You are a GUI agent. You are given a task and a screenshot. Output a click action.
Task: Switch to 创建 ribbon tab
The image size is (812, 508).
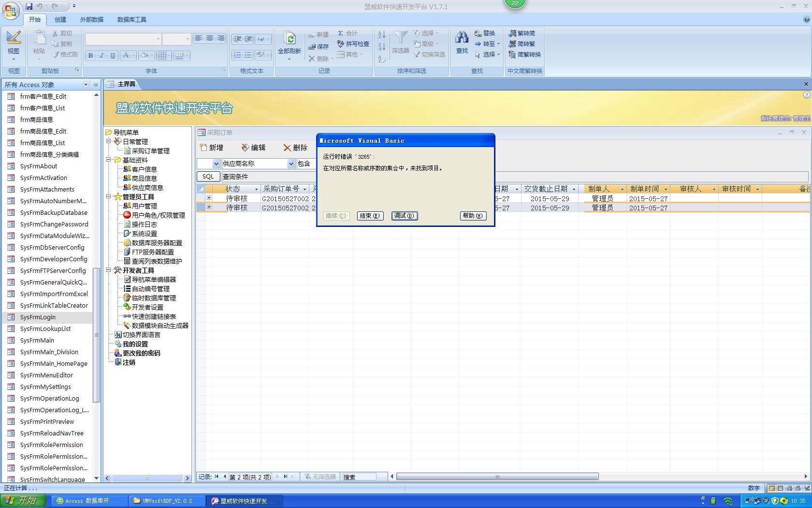point(60,20)
